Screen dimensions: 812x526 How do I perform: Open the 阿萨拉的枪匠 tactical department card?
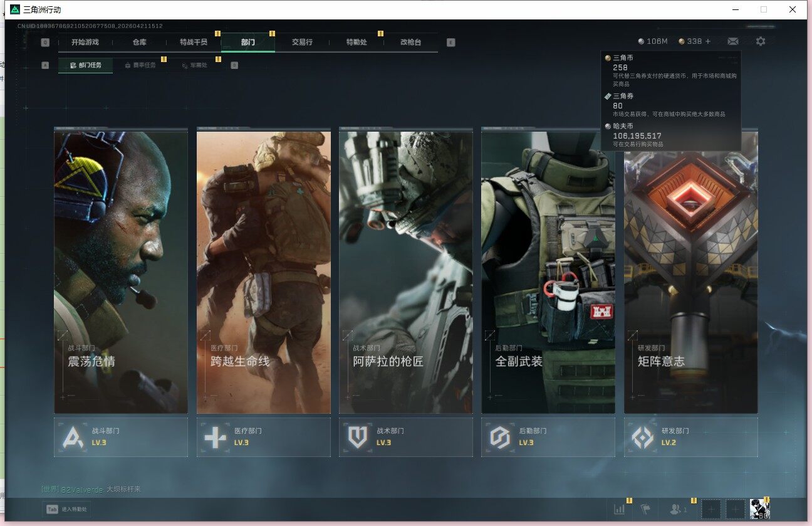coord(406,272)
